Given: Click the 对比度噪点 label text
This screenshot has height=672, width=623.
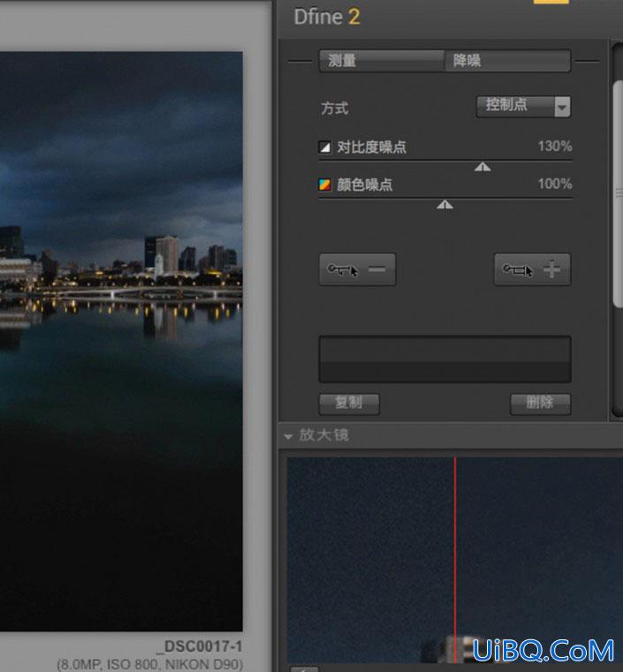Looking at the screenshot, I should coord(371,147).
